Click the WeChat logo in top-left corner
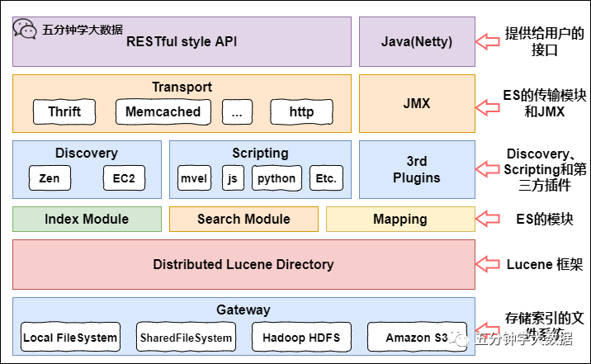Viewport: 591px width, 364px height. pyautogui.click(x=25, y=30)
